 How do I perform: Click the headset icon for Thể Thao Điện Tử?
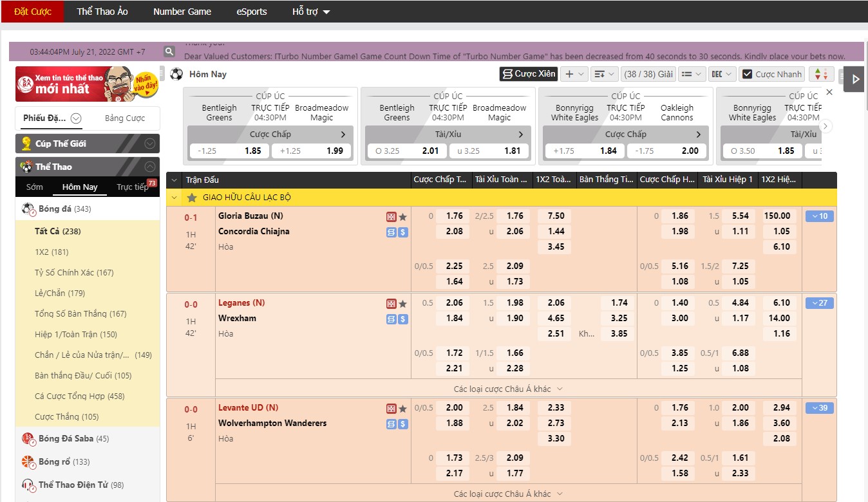[x=28, y=485]
